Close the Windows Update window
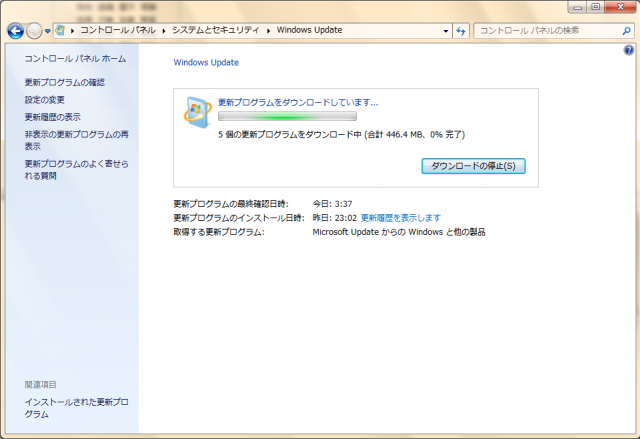Image resolution: width=640 pixels, height=439 pixels. tap(620, 7)
